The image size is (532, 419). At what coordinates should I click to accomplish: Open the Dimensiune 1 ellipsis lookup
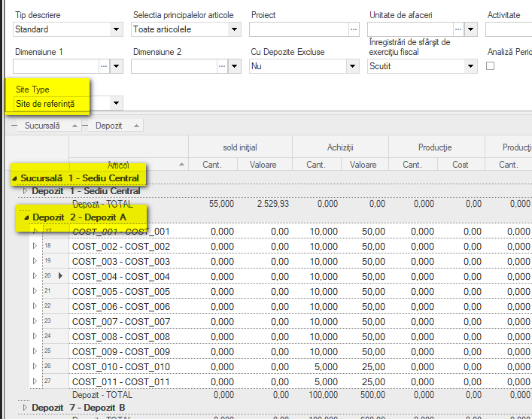104,66
